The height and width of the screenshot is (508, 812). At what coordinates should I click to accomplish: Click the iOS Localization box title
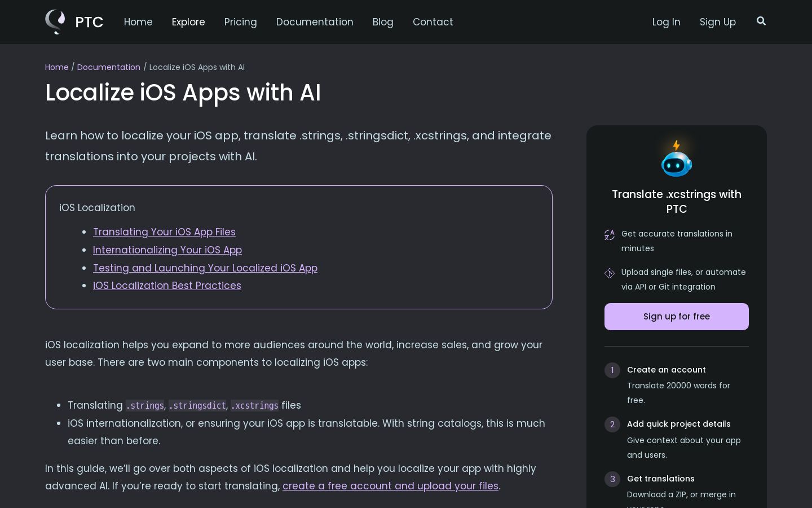coord(97,208)
